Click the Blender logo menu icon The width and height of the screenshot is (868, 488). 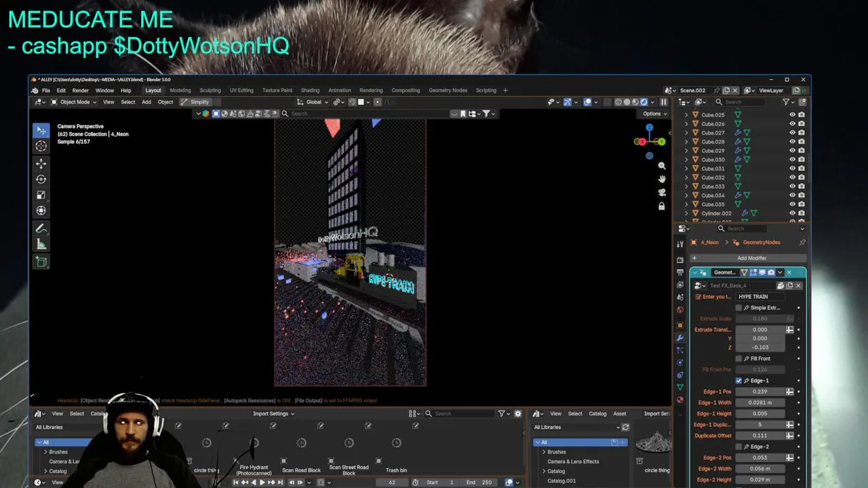pyautogui.click(x=35, y=90)
